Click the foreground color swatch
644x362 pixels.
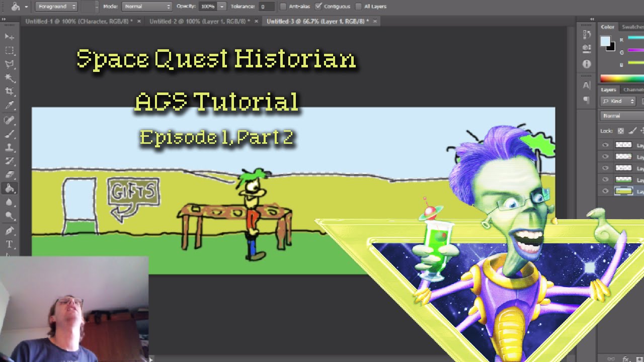point(605,41)
